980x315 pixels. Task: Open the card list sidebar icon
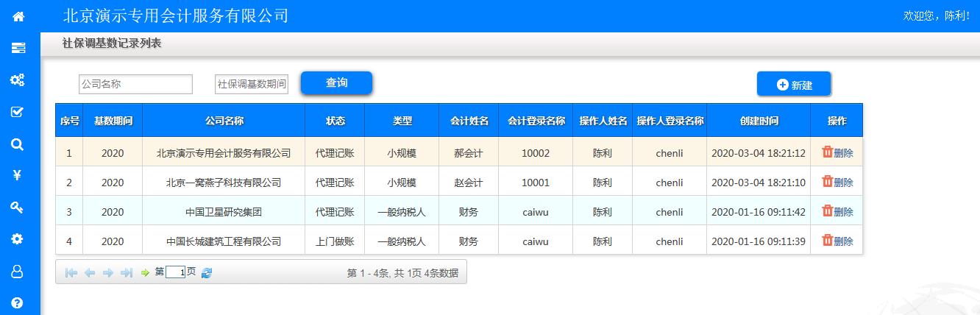pyautogui.click(x=18, y=48)
